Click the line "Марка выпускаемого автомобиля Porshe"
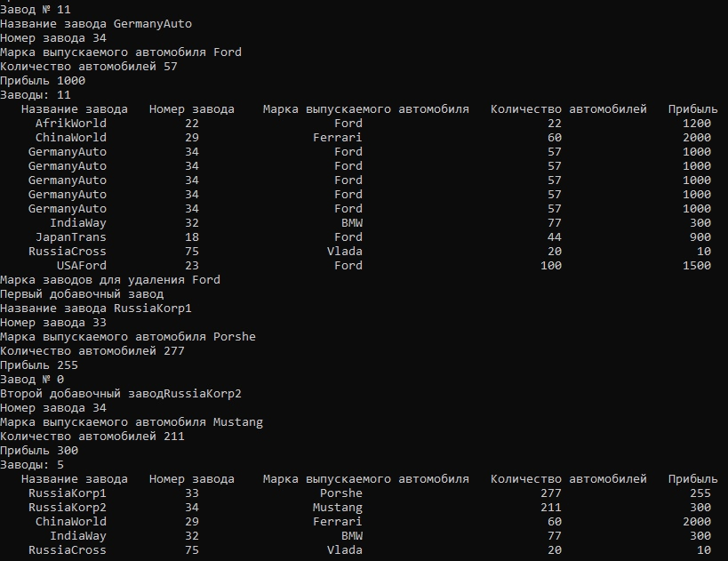728x561 pixels. [128, 337]
